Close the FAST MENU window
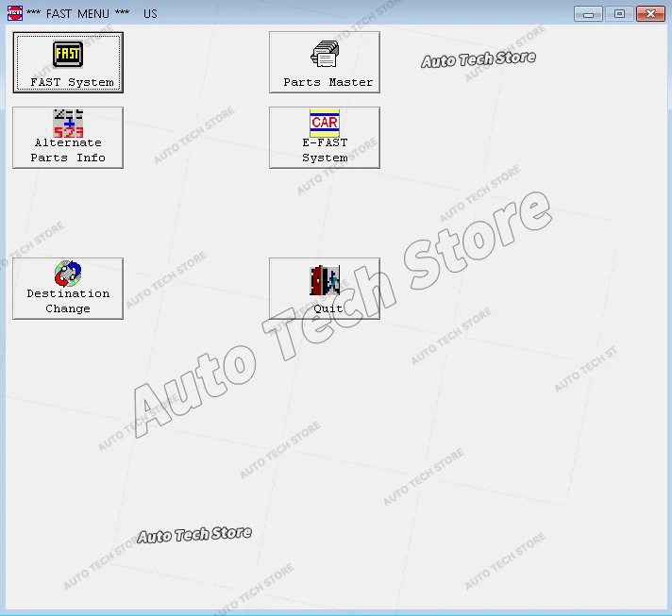The width and height of the screenshot is (672, 616). click(x=650, y=14)
